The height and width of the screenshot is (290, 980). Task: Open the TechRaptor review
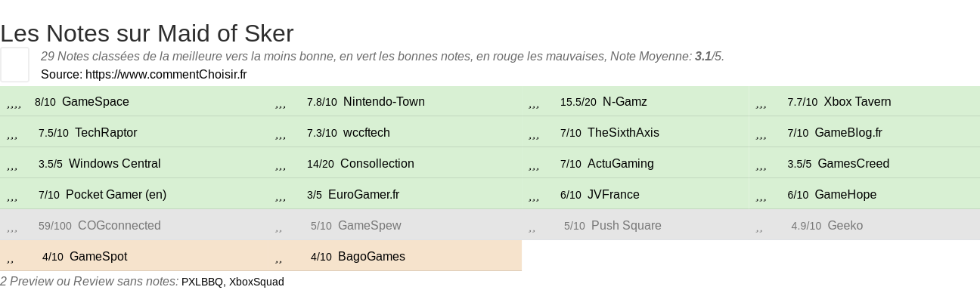pos(106,133)
